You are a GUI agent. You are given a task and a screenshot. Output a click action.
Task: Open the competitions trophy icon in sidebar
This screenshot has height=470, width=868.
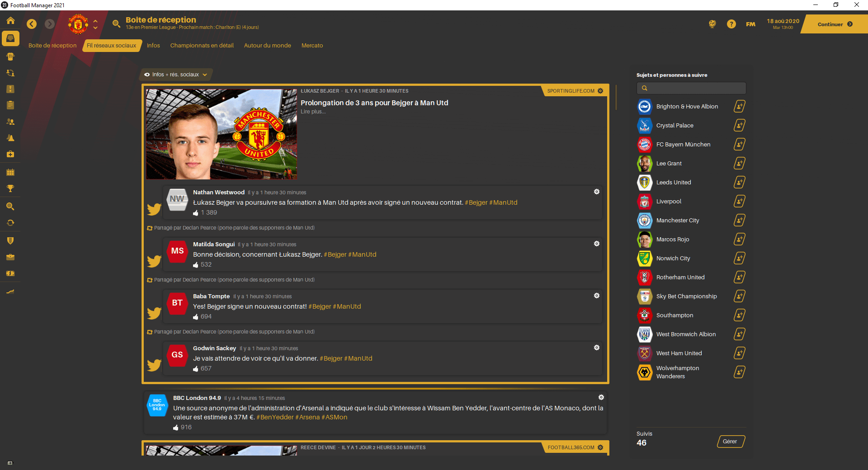coord(10,188)
